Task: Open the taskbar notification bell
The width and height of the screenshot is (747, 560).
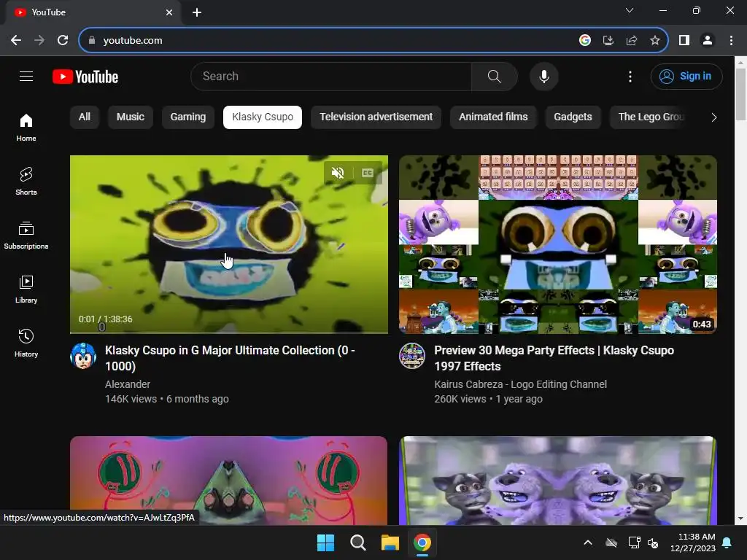Action: pos(727,542)
